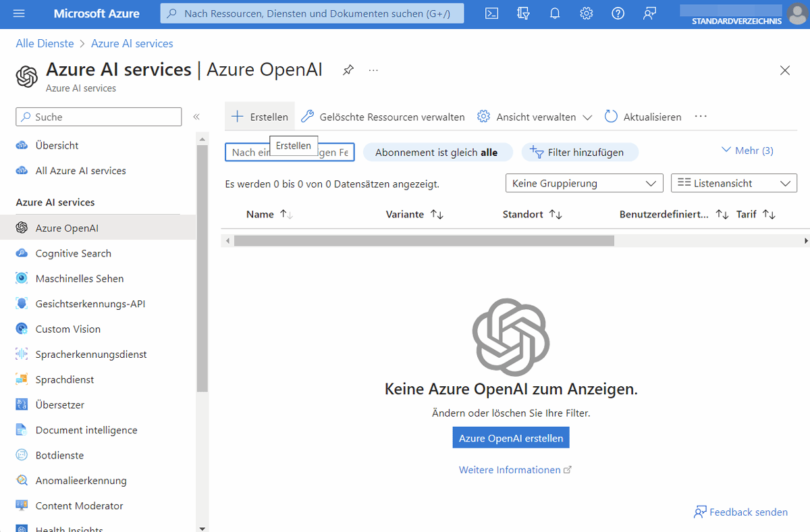Open the Listenansicht selector
810x532 pixels.
pyautogui.click(x=734, y=183)
